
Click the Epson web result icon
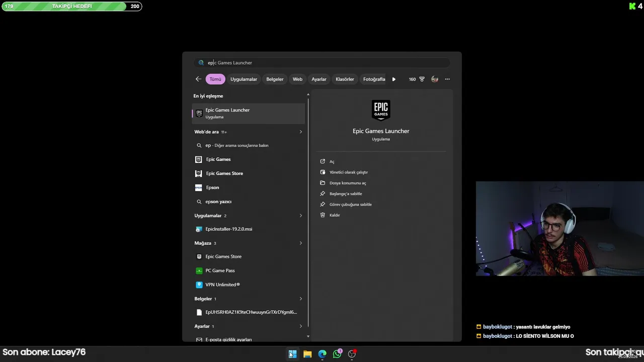click(198, 188)
